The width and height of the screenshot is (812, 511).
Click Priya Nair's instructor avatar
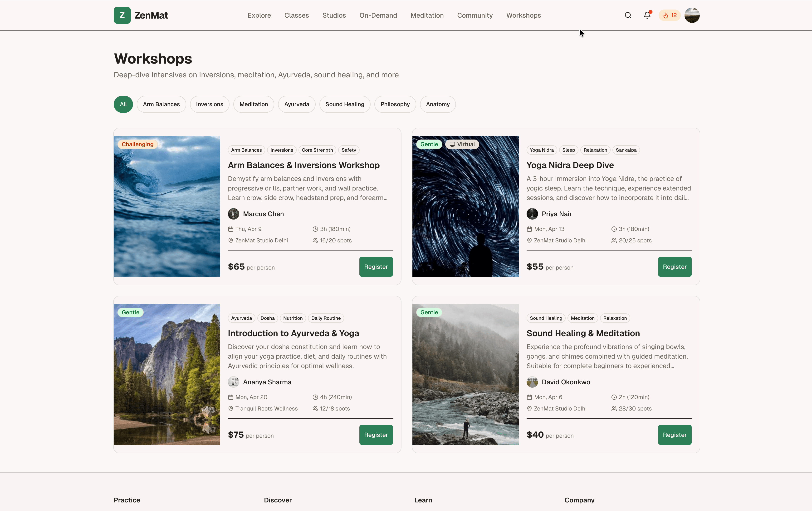point(532,214)
